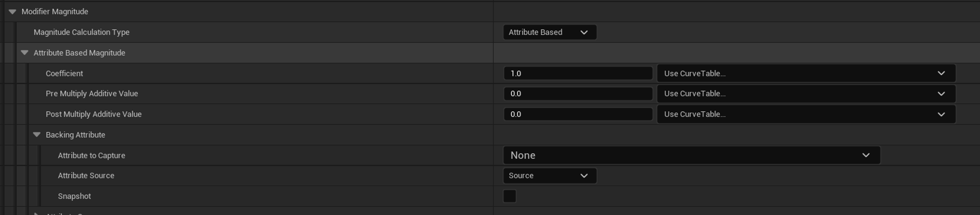
Task: Click the Coefficient value field
Action: pyautogui.click(x=578, y=73)
